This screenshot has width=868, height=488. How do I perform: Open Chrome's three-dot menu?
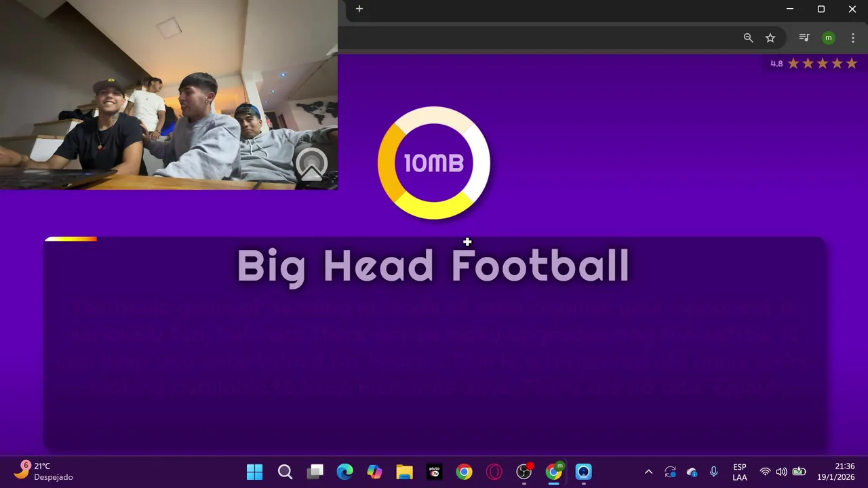[853, 38]
